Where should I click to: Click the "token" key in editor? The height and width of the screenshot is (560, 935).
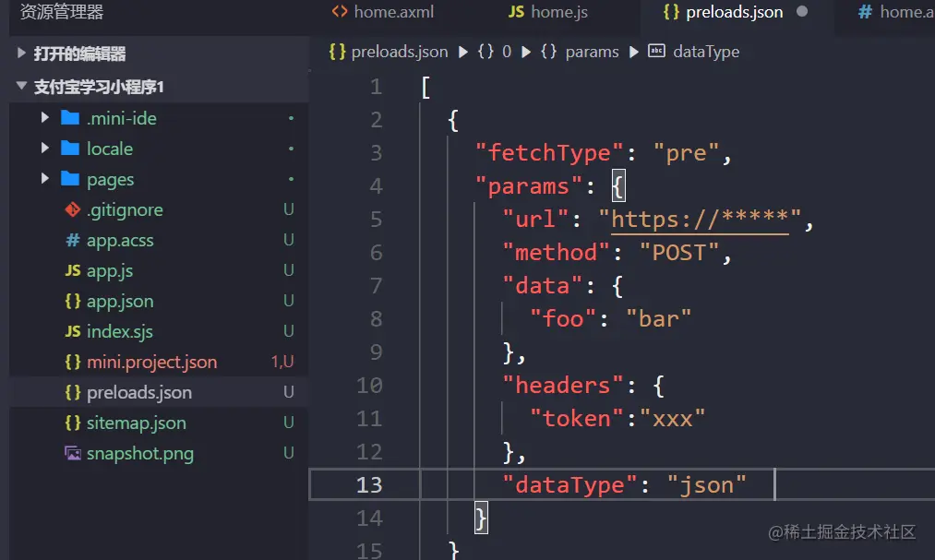coord(577,419)
